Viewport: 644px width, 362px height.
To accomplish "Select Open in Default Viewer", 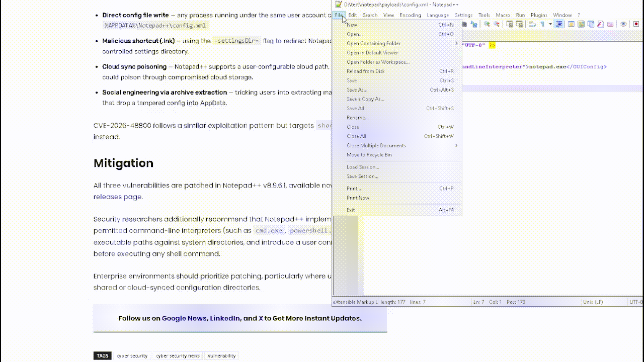I will pyautogui.click(x=397, y=53).
